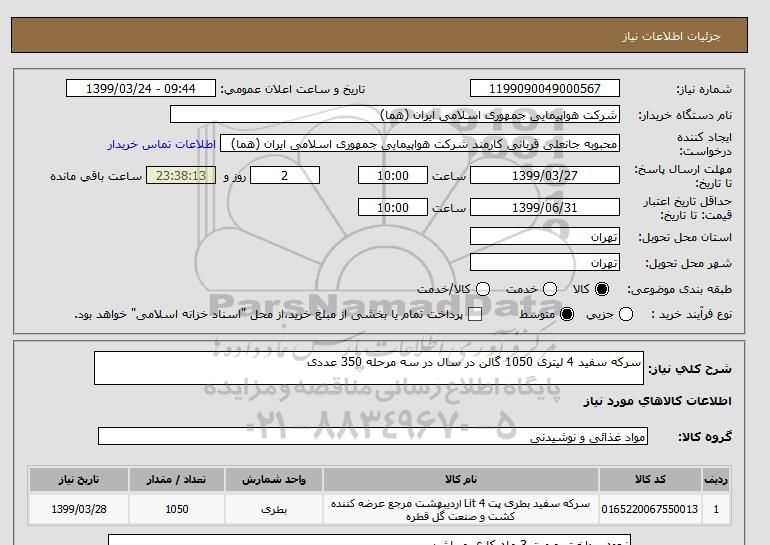
Task: Select the کالا radio button
Action: [x=602, y=289]
